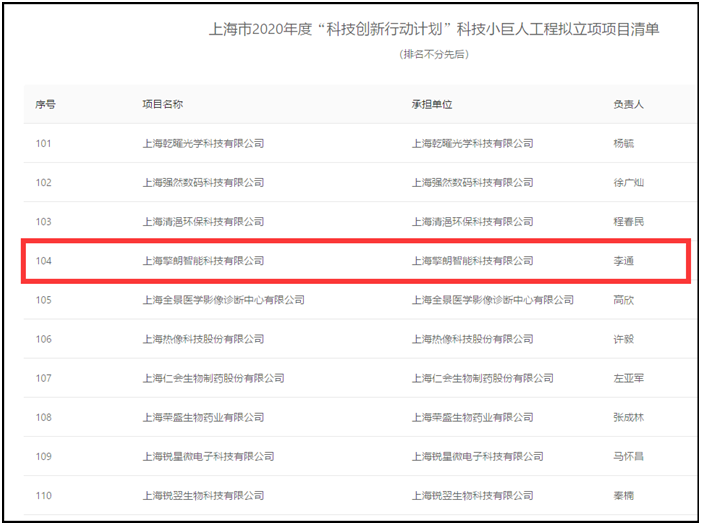Click person in charge "李通"
Viewport: 701px width, 525px height.
click(x=624, y=261)
